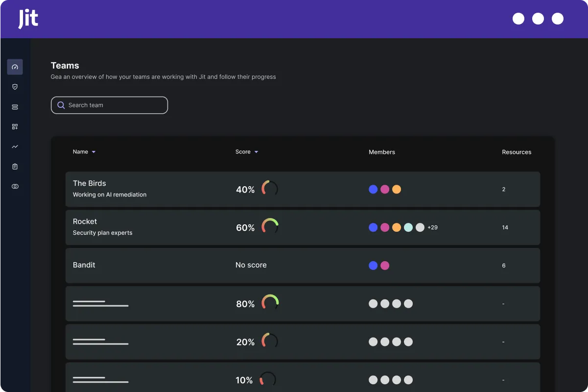
Task: Select the shield security icon in sidebar
Action: [x=15, y=87]
